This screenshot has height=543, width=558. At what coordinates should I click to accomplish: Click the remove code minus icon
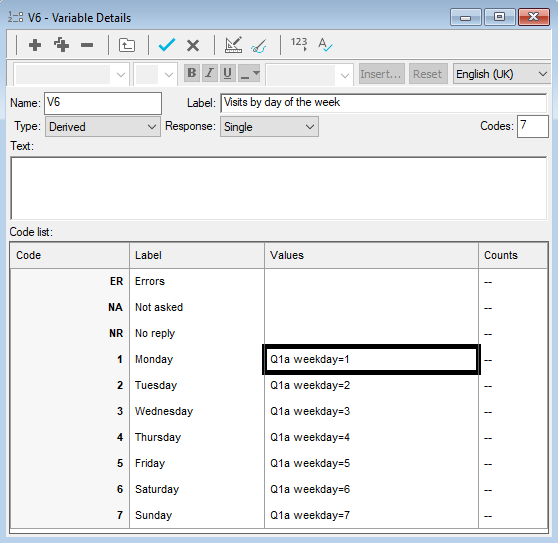tap(87, 45)
